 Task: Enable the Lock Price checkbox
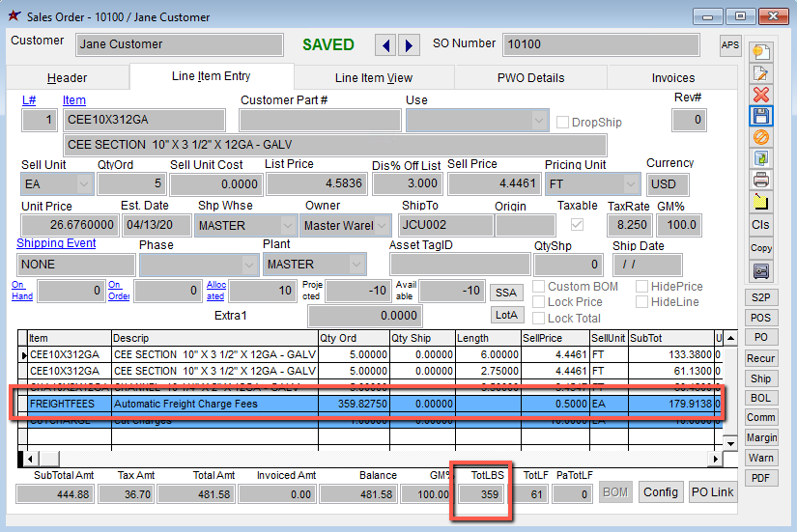538,302
